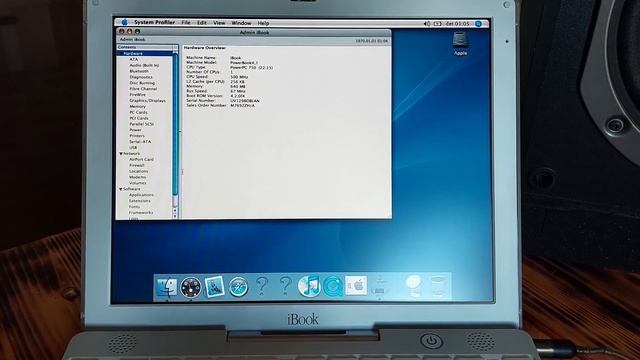Select Graphics/Displays item

coord(147,100)
